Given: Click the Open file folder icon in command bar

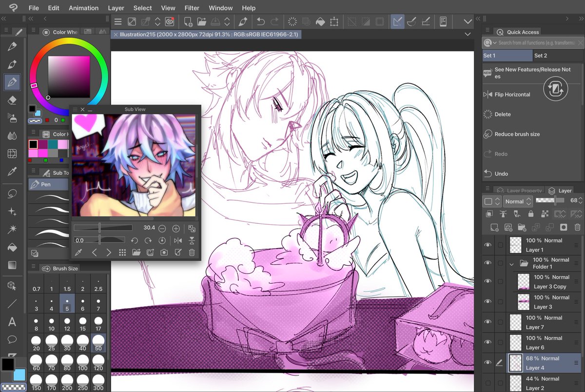Looking at the screenshot, I should click(201, 21).
